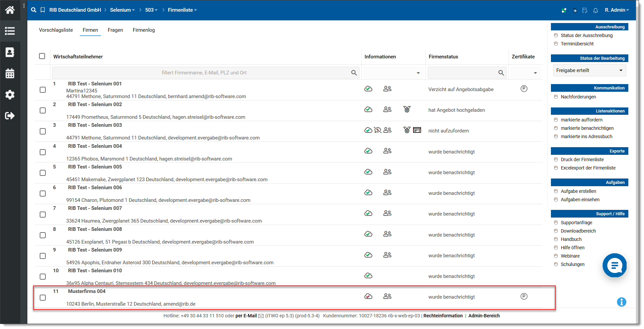Viewport: 644px width, 329px height.
Task: Open the green squares apps icon
Action: (x=564, y=10)
